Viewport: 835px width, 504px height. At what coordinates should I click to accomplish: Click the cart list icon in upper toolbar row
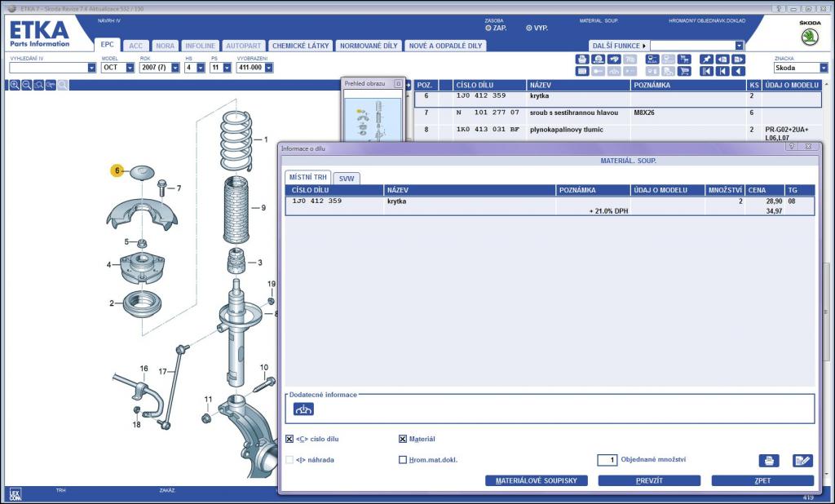click(x=684, y=60)
